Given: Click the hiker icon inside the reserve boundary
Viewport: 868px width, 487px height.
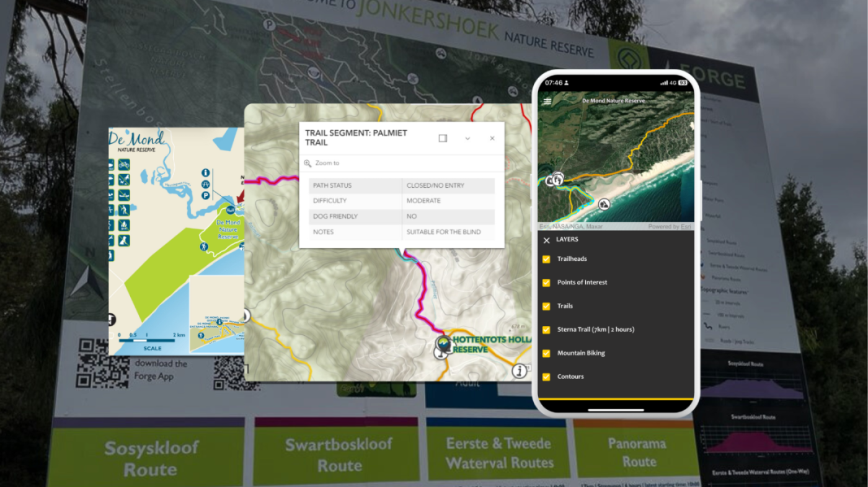Looking at the screenshot, I should pos(203,246).
